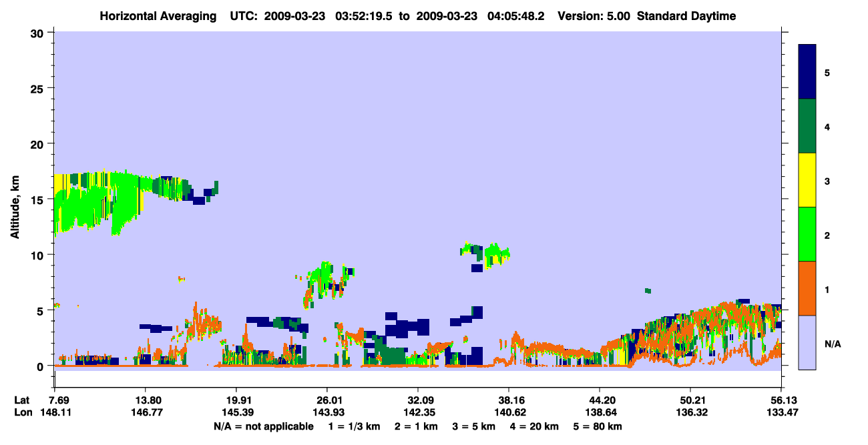Click the legend text 'N/A = not applicable'
The image size is (868, 445).
264,426
